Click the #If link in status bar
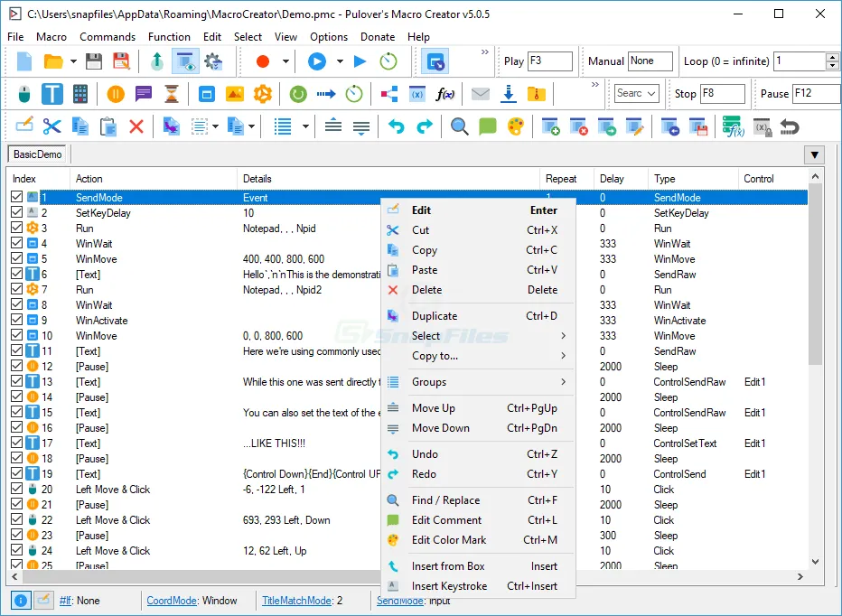 65,601
